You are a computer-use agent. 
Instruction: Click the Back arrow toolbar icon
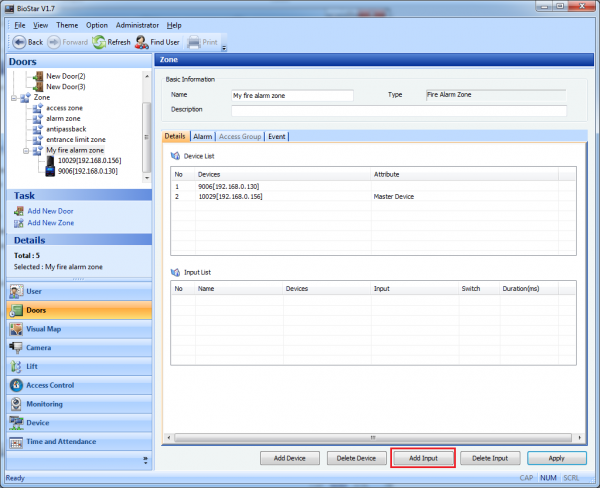pos(19,42)
